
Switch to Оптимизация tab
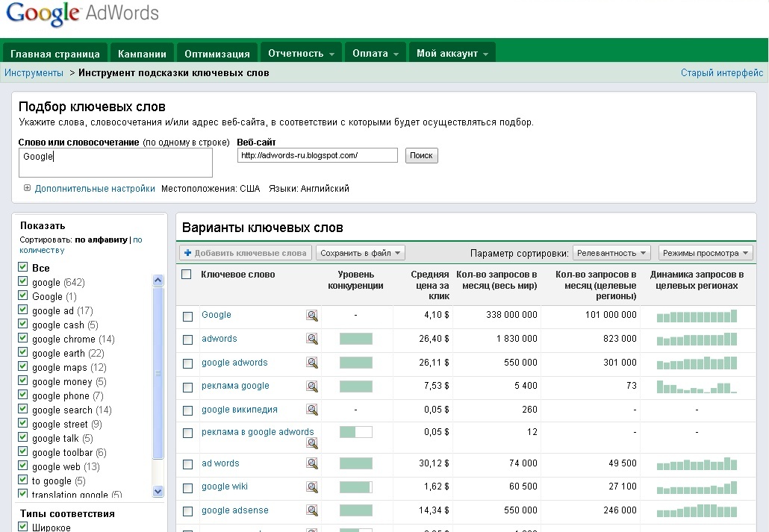click(x=217, y=54)
